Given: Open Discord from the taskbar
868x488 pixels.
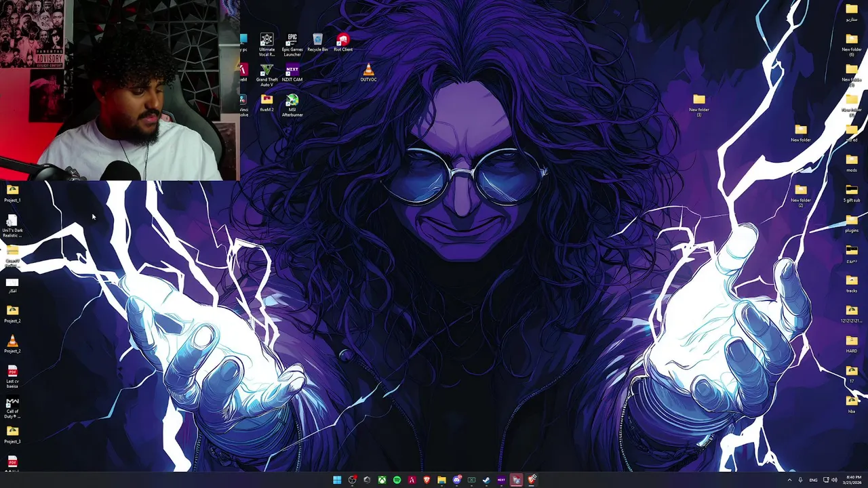Looking at the screenshot, I should (x=456, y=480).
